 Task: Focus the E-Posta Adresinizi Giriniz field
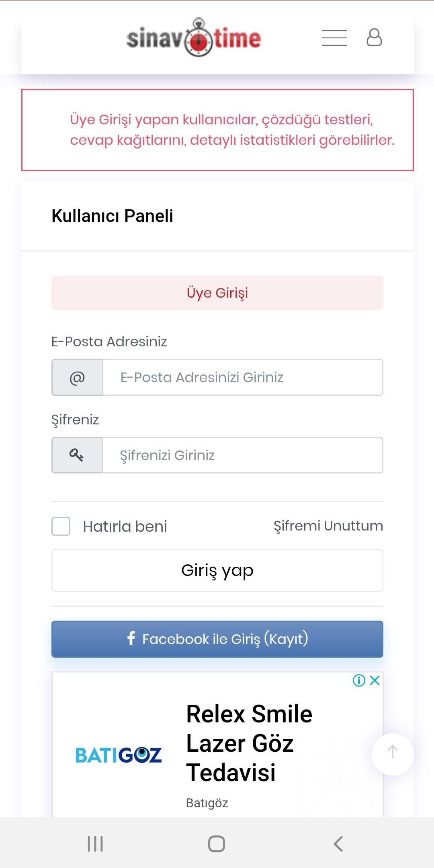243,377
